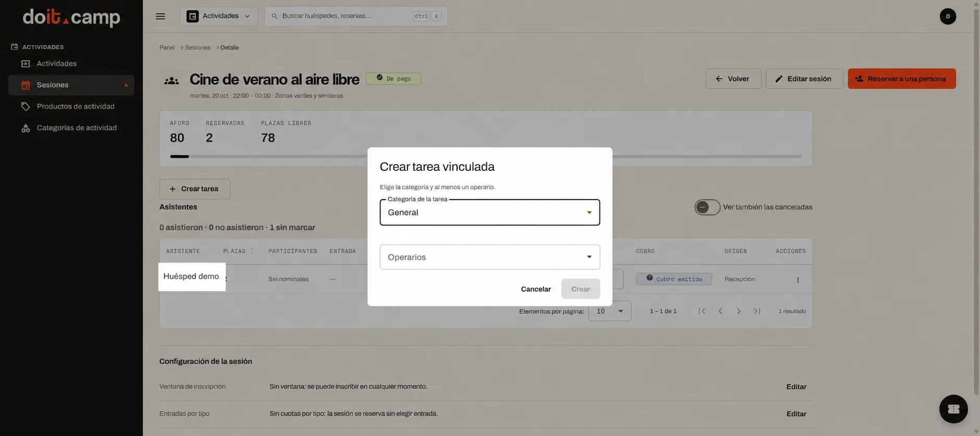Click Reservar a una persona button
The width and height of the screenshot is (980, 436).
901,79
